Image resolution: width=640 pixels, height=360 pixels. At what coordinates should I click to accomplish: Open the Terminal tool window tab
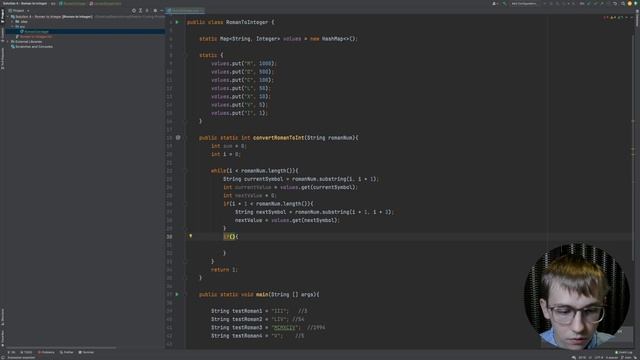pyautogui.click(x=86, y=352)
